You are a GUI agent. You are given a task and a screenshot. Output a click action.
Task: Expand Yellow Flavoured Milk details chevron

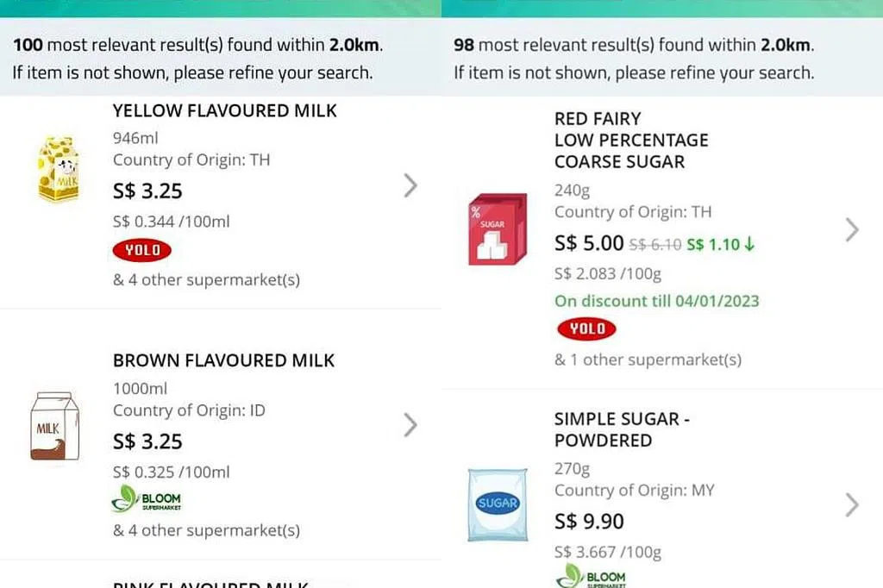410,185
